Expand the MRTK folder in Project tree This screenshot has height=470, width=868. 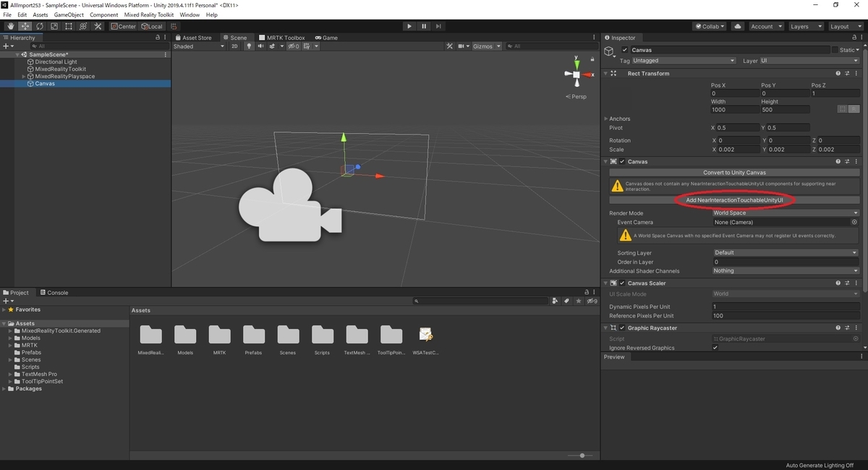click(x=11, y=345)
